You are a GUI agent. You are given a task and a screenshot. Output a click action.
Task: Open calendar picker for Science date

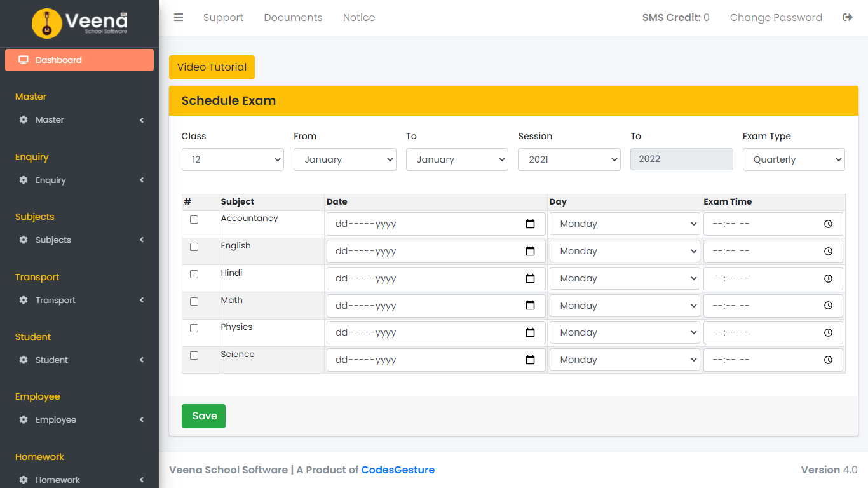tap(531, 360)
